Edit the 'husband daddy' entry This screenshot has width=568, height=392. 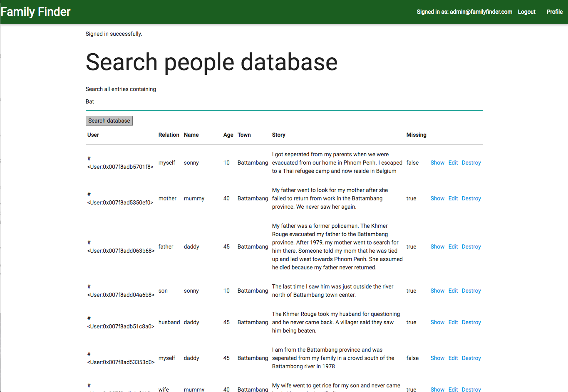(x=453, y=322)
